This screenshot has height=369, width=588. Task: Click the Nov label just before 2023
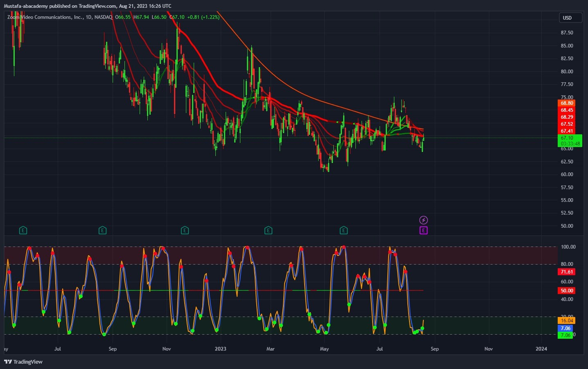pos(167,349)
